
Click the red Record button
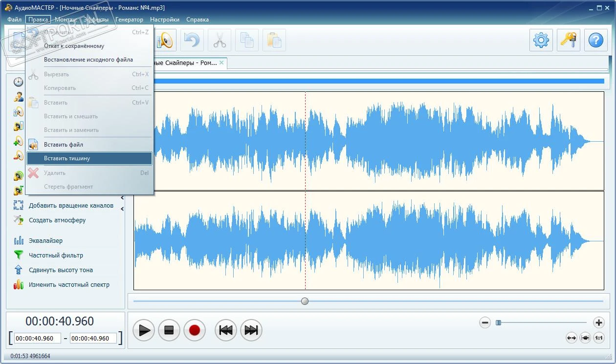pos(195,330)
